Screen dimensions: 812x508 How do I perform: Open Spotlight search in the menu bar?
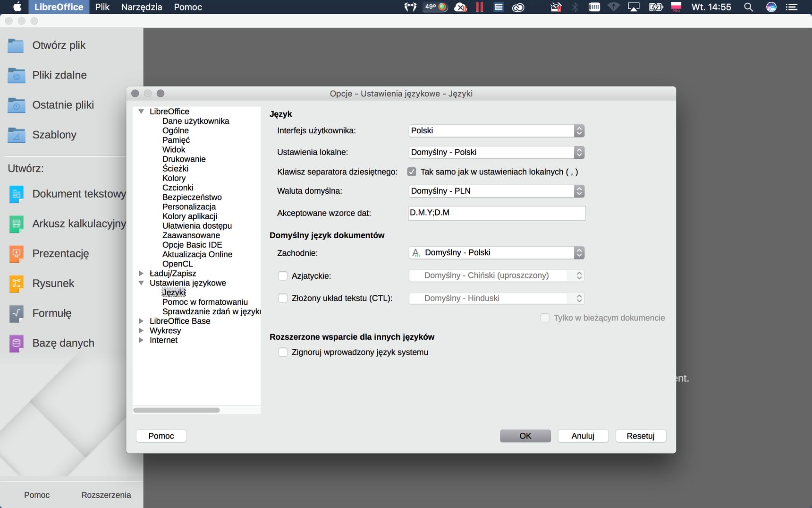pos(748,7)
